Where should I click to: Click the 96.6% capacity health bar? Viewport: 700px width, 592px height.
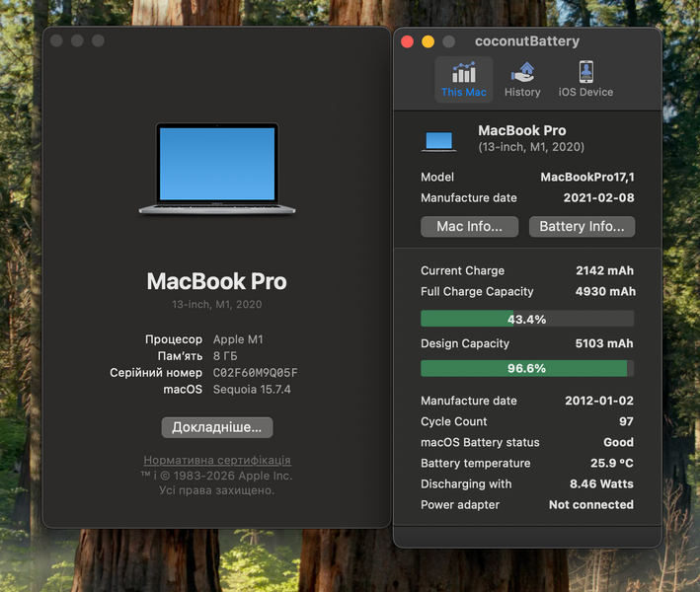tap(527, 368)
